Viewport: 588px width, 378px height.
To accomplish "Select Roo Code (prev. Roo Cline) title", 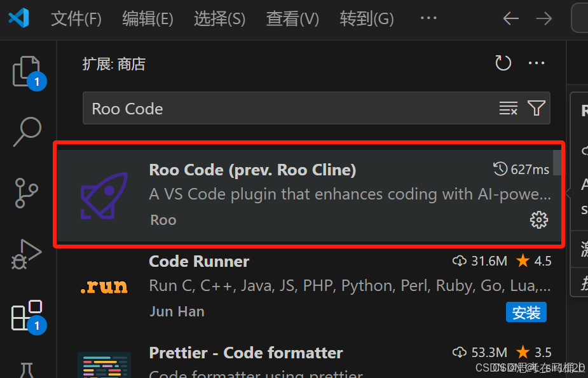I will tap(252, 170).
